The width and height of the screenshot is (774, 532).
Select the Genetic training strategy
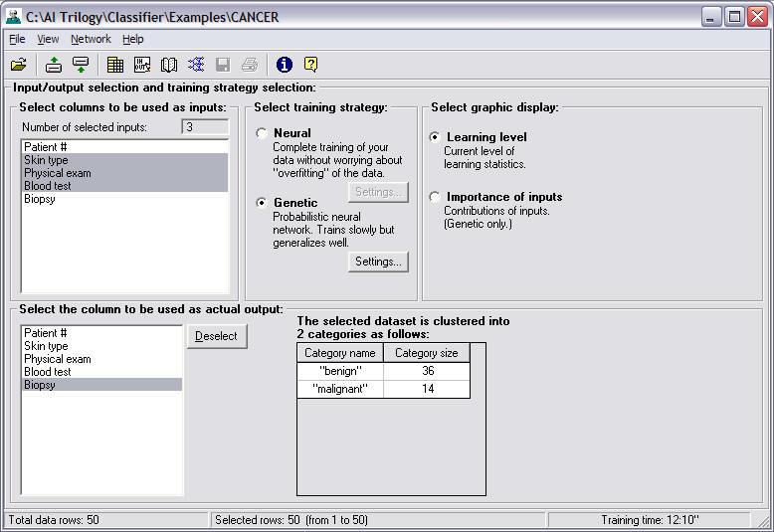point(262,203)
